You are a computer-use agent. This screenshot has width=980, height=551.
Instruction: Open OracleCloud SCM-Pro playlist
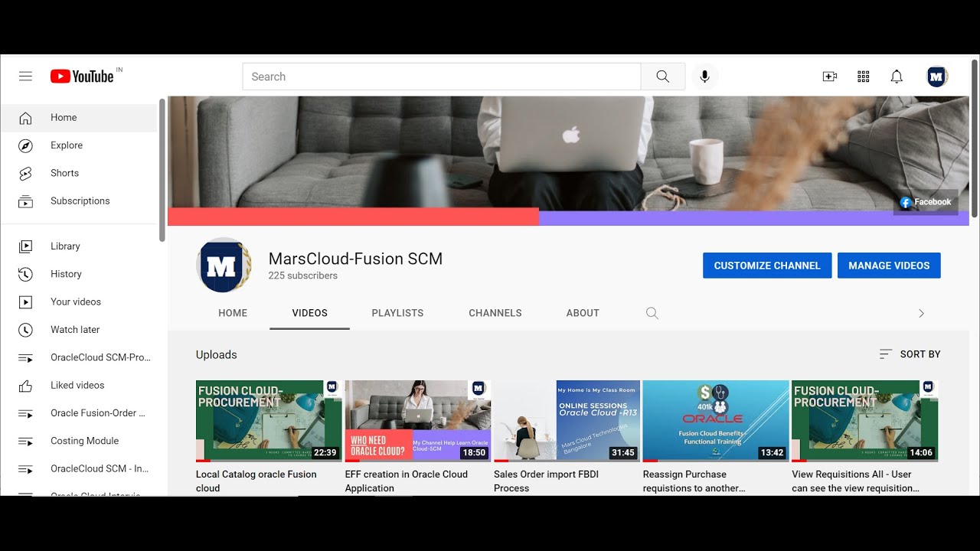pos(80,357)
